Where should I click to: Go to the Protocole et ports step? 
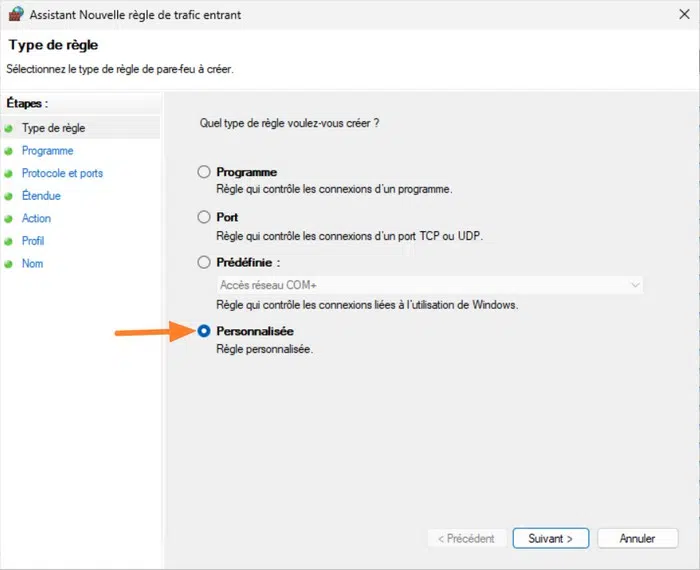coord(62,174)
